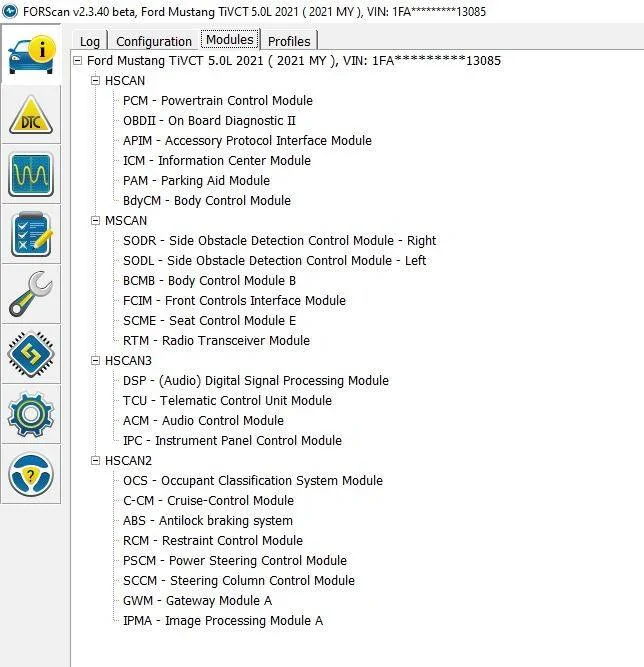
Task: Click the FORScan title bar app icon
Action: pyautogui.click(x=9, y=11)
